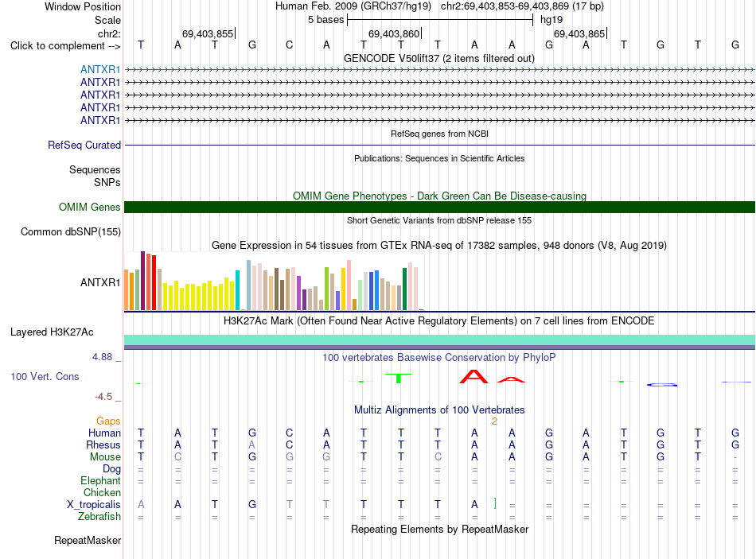Viewport: 756px width, 559px height.
Task: Click the red A conservation logo peak
Action: point(474,376)
